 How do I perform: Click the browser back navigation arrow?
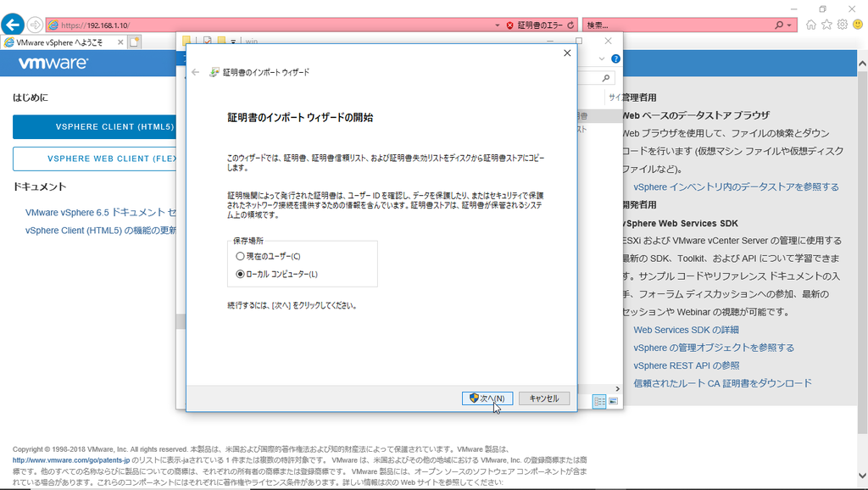[12, 24]
